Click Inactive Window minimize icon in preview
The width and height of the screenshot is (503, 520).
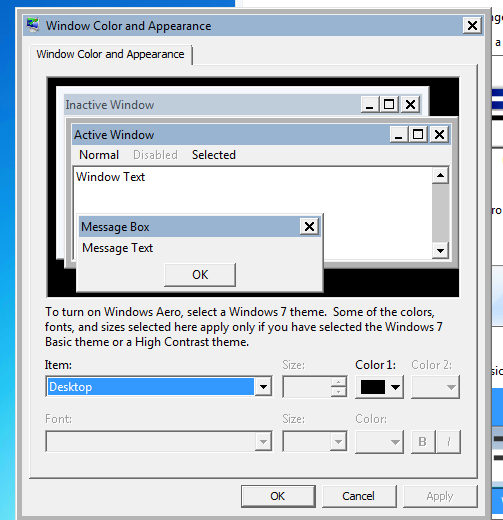tap(369, 105)
